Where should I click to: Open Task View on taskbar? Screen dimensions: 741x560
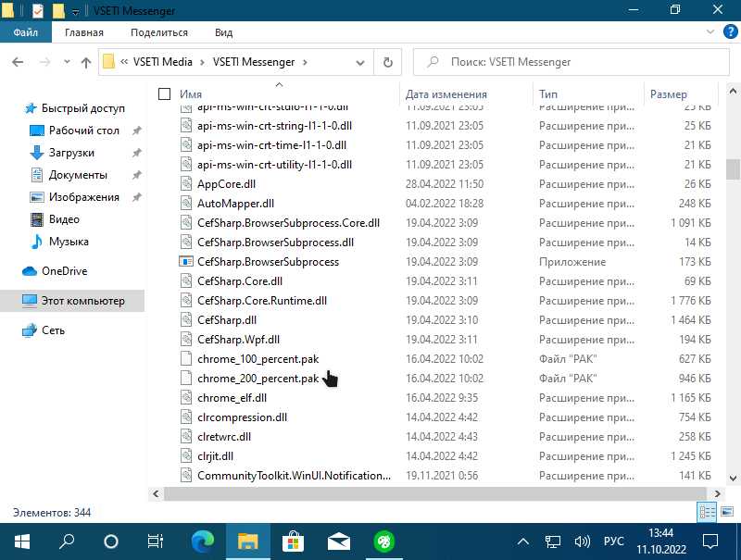pos(155,541)
